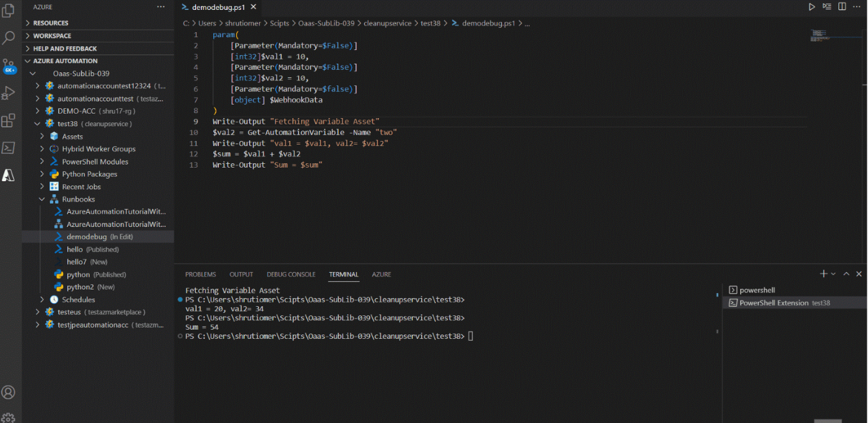Screen dimensions: 868x423
Task: Select the Azure icon in activity bar
Action: [x=9, y=175]
